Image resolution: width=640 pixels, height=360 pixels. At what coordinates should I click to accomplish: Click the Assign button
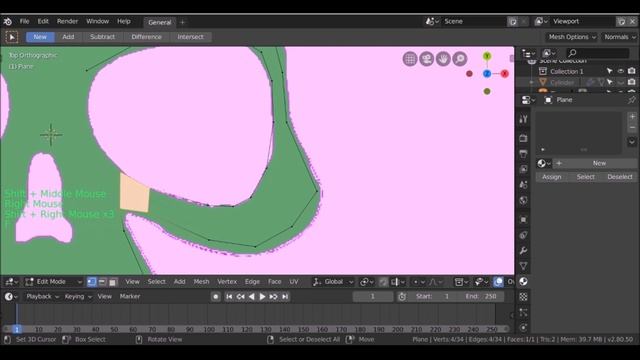[x=552, y=177]
